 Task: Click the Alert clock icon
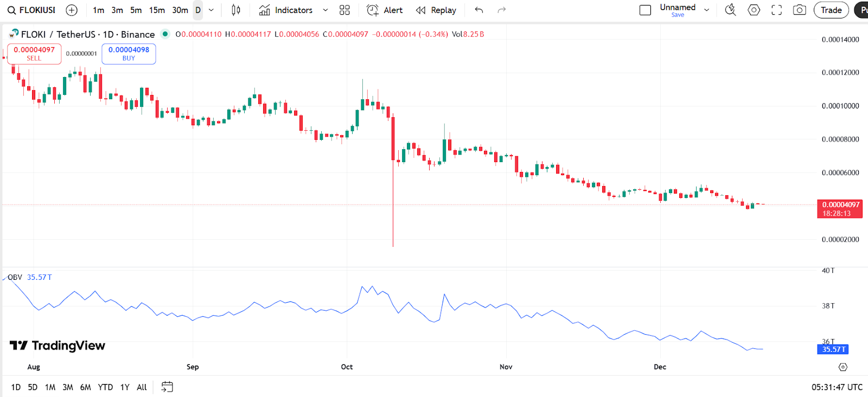373,10
